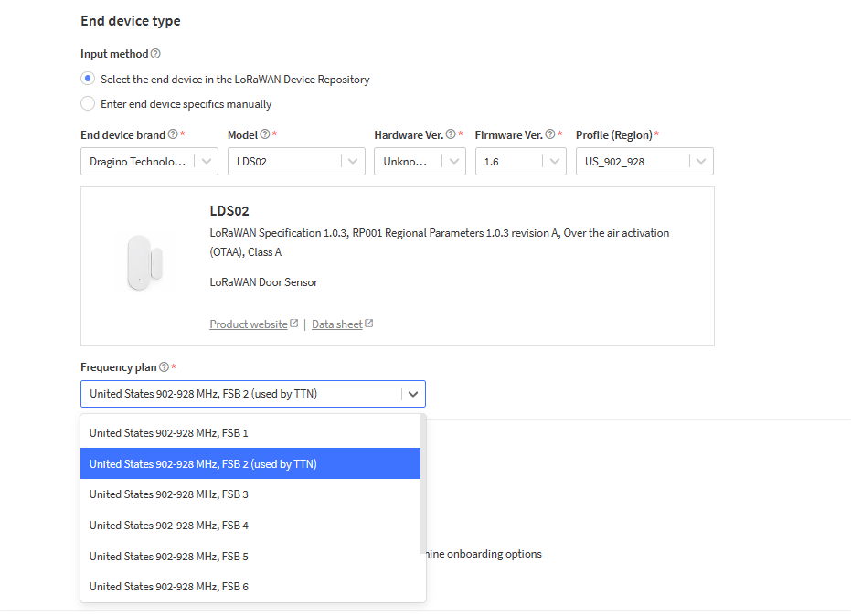851x616 pixels.
Task: Open the Firmware Ver. 1.6 dropdown
Action: pyautogui.click(x=520, y=161)
